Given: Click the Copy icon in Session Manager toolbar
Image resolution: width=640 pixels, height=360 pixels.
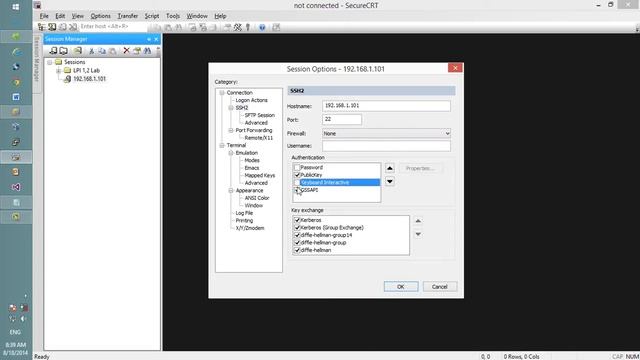Looking at the screenshot, I should click(x=102, y=51).
